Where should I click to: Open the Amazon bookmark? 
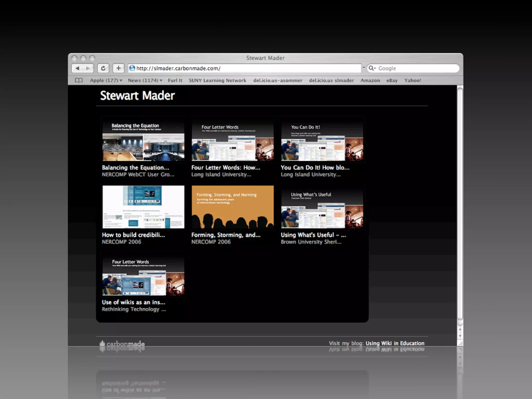370,81
